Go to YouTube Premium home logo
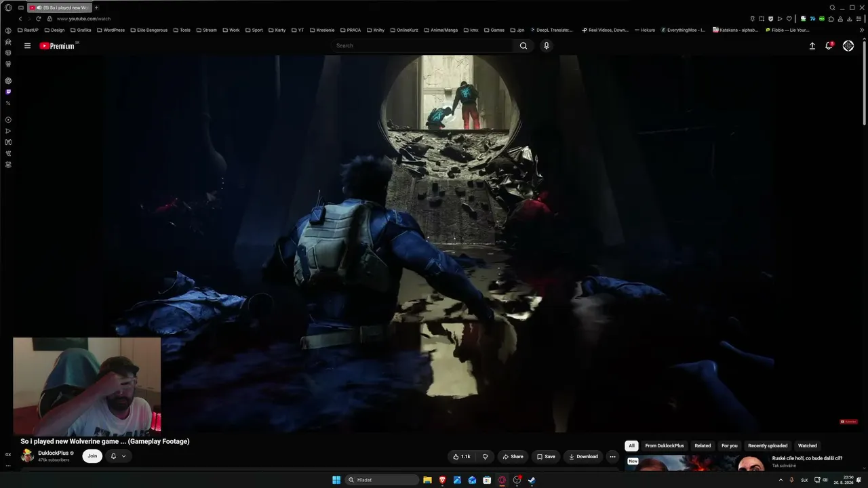This screenshot has height=488, width=868. [x=57, y=45]
